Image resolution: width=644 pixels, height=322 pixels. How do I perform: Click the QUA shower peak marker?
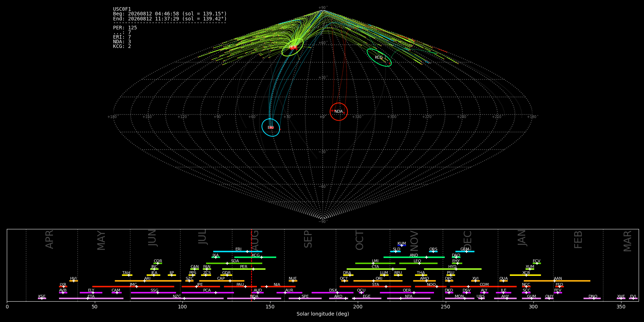tap(503, 281)
